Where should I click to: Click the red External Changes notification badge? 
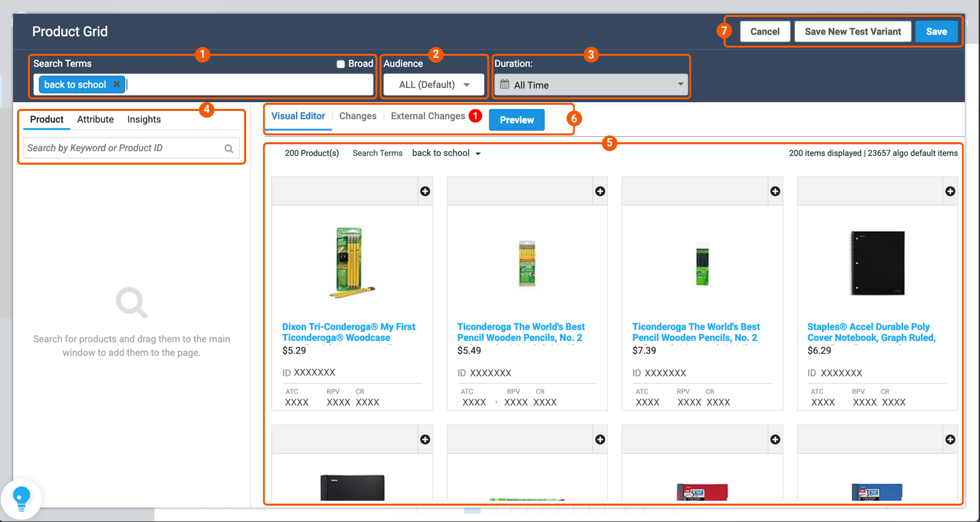pos(475,116)
